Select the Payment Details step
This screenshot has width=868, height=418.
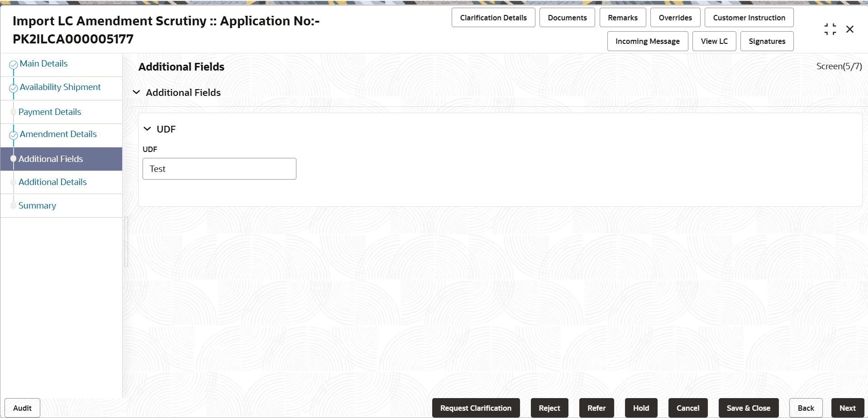(50, 112)
